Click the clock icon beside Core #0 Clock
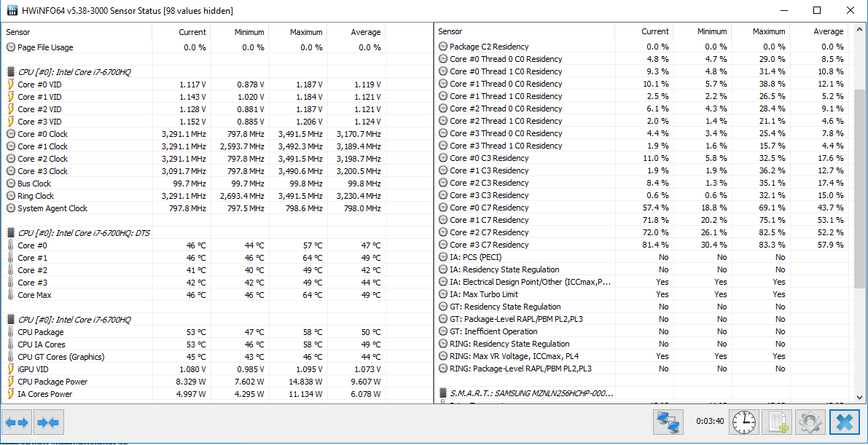The width and height of the screenshot is (868, 445). click(x=10, y=134)
